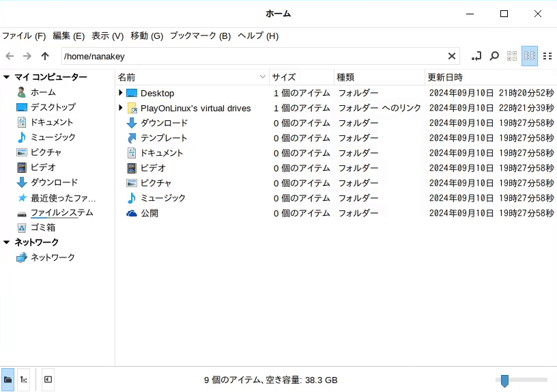Open 最近使ったファ… in the sidebar
The width and height of the screenshot is (557, 392).
point(63,197)
